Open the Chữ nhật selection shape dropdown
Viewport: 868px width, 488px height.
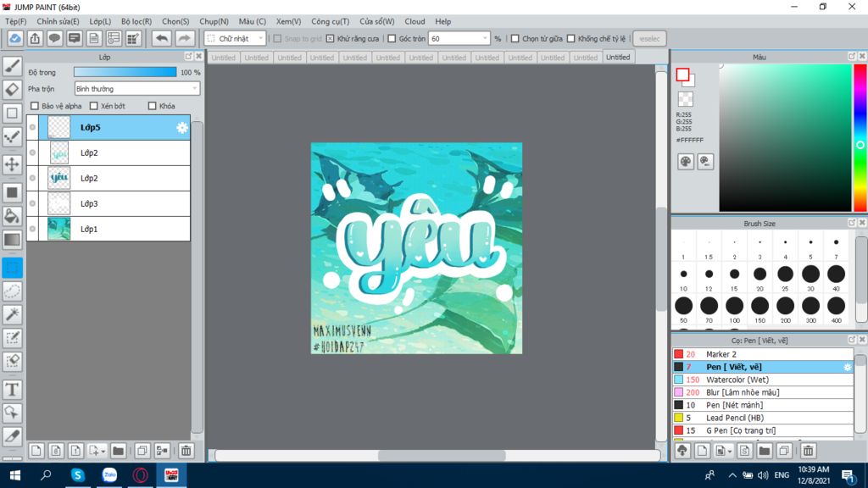(x=235, y=39)
